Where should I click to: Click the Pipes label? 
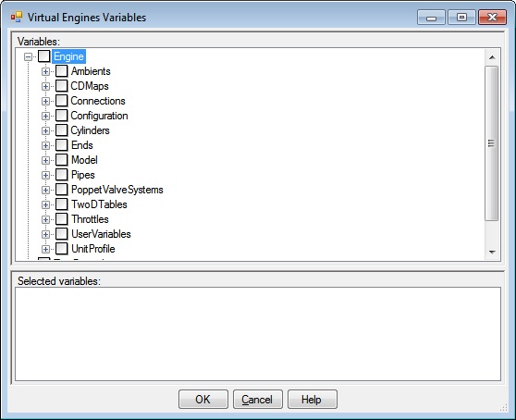coord(83,175)
